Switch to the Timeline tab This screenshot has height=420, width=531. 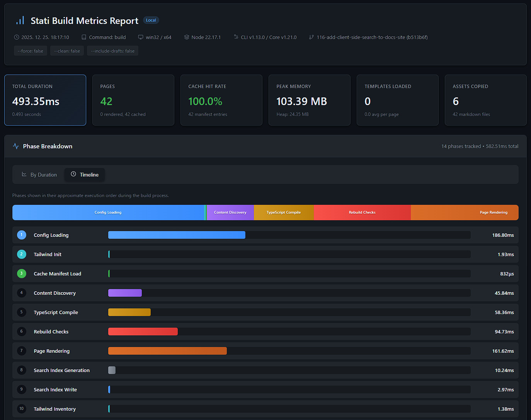point(85,175)
